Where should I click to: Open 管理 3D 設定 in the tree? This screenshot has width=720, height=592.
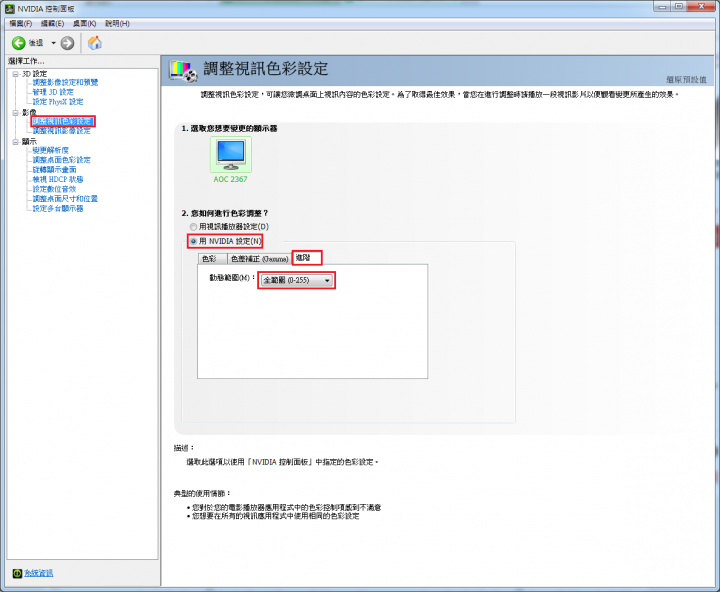(x=53, y=92)
